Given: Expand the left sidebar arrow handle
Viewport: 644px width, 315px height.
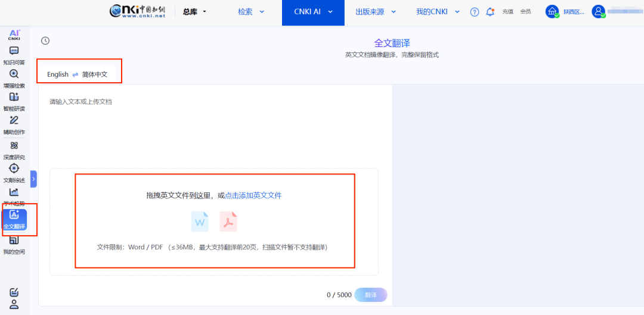Looking at the screenshot, I should (34, 178).
